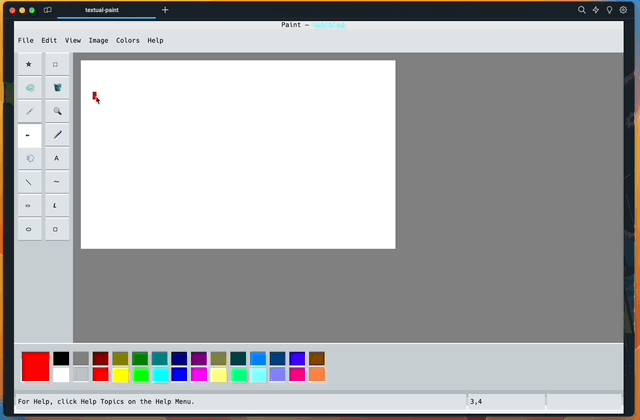Open a new terminal tab with plus
This screenshot has height=420, width=640.
[165, 10]
